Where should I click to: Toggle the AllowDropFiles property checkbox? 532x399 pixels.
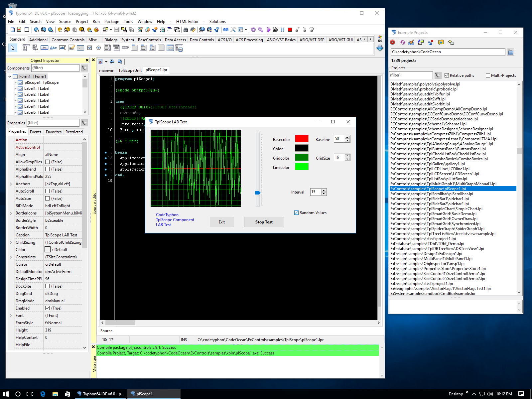click(x=48, y=162)
